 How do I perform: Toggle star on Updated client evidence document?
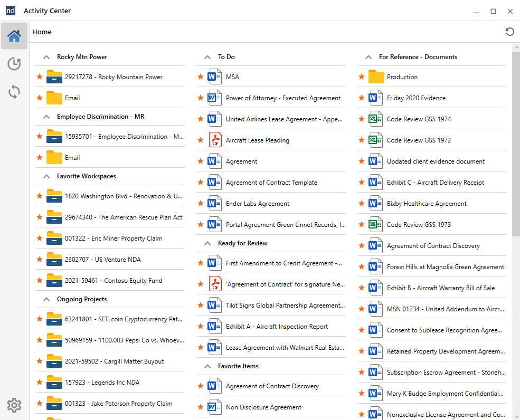[x=362, y=161]
